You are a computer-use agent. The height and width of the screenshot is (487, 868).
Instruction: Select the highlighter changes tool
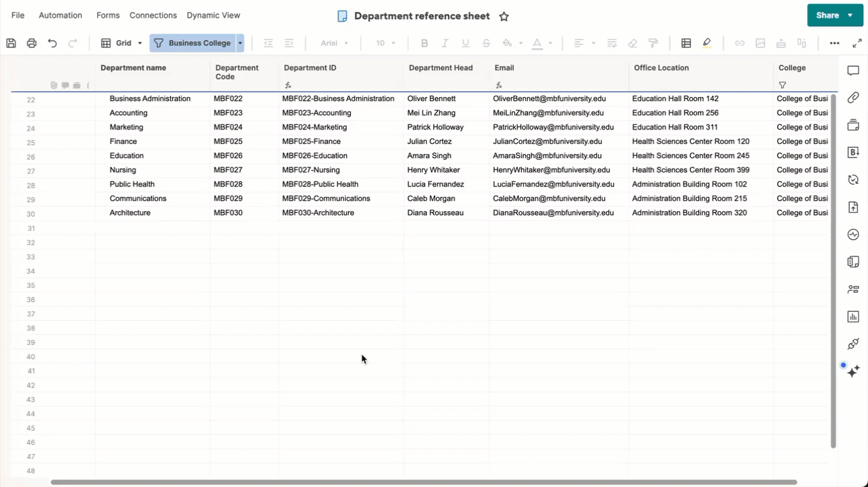[707, 42]
